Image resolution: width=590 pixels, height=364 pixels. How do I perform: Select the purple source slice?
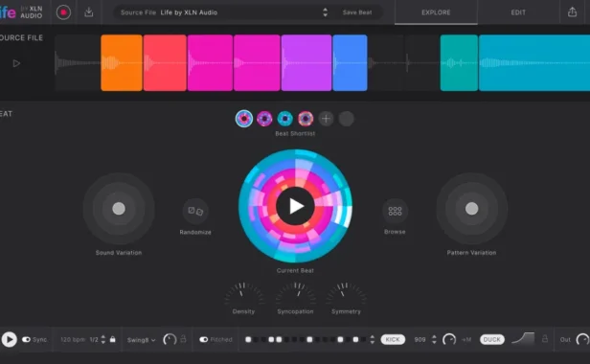[x=306, y=62]
